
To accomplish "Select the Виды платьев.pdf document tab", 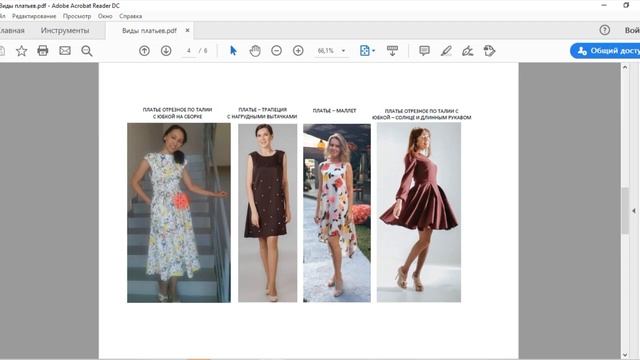I will pos(149,31).
